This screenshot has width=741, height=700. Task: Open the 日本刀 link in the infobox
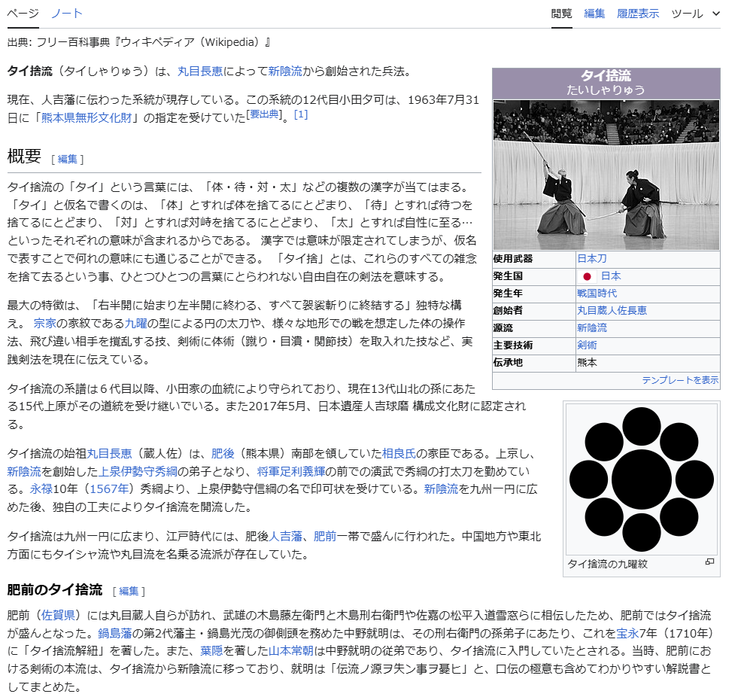coord(591,258)
